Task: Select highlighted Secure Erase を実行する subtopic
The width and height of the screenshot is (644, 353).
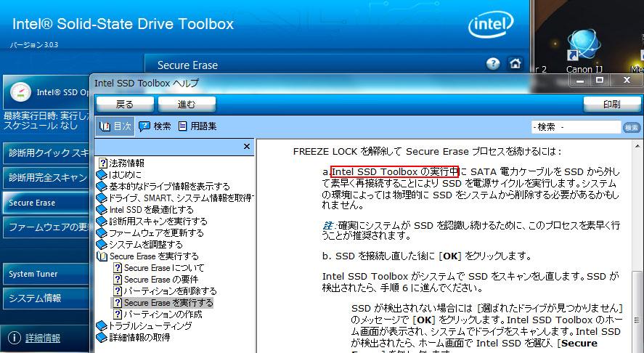Action: tap(168, 303)
